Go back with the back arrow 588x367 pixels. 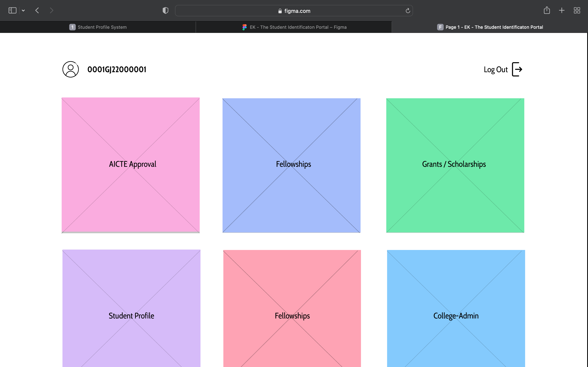(37, 10)
